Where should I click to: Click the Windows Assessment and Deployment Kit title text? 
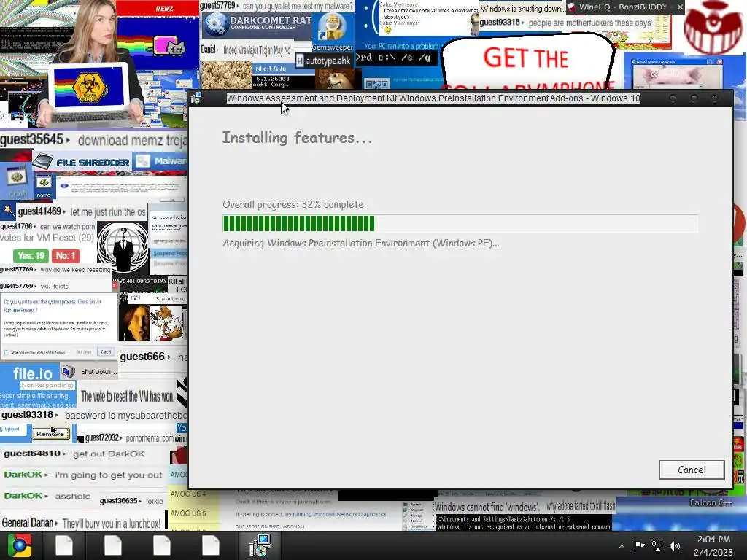click(433, 98)
